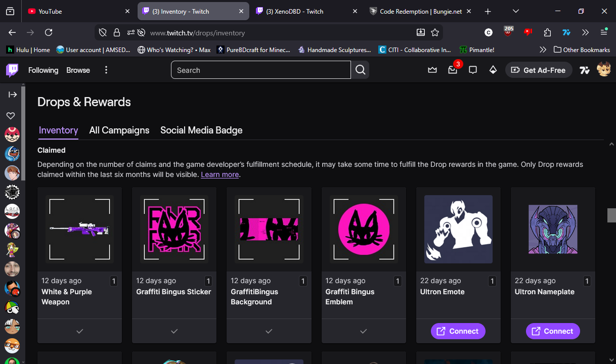Open the three-dot More menu
616x364 pixels.
(x=106, y=70)
